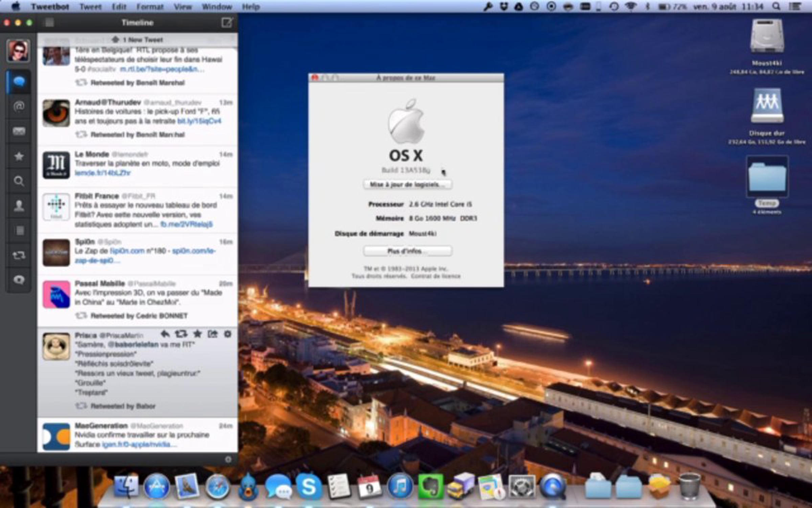Open the lemde.fr link in Le Monde tweet
This screenshot has width=812, height=508.
click(x=103, y=173)
